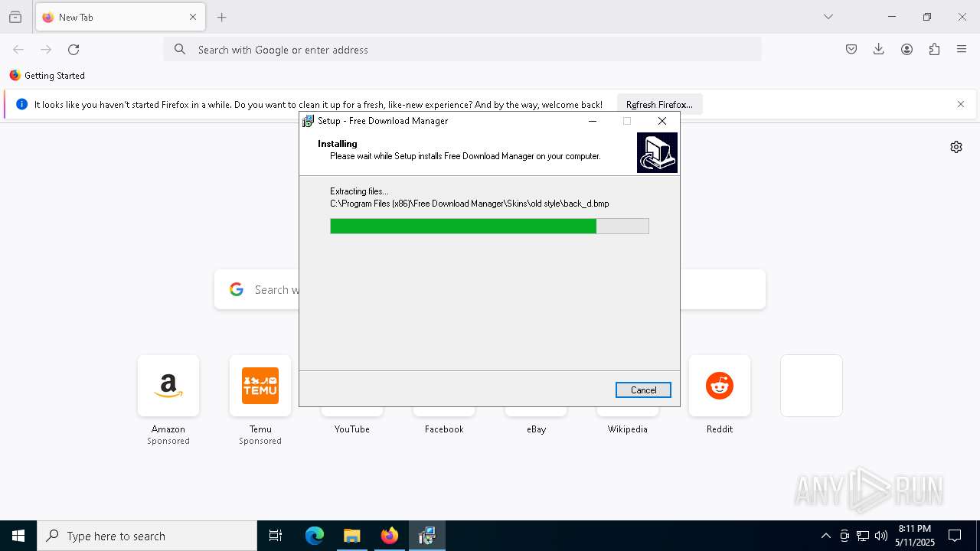Image resolution: width=980 pixels, height=551 pixels.
Task: Cancel the Free Download Manager installation
Action: (x=643, y=390)
